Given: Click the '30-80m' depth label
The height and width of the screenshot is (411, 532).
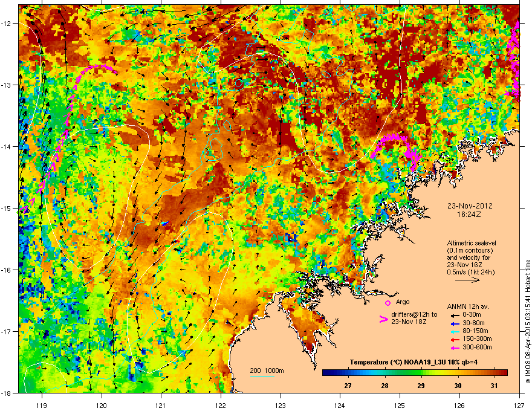Looking at the screenshot, I should pyautogui.click(x=473, y=323).
